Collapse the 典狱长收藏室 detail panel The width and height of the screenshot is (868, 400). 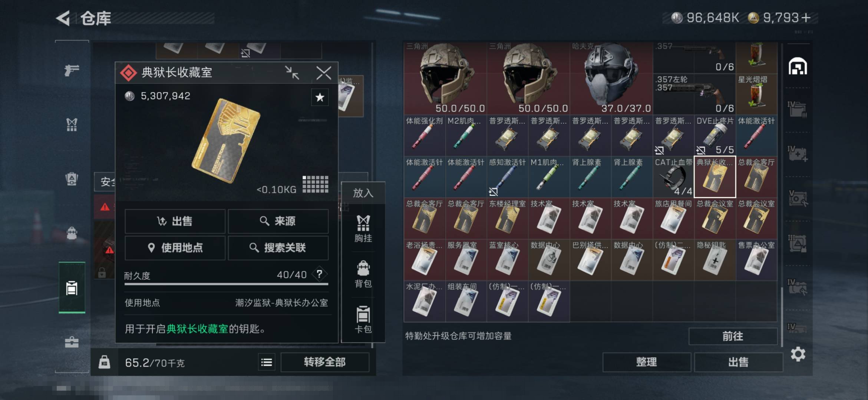[292, 73]
